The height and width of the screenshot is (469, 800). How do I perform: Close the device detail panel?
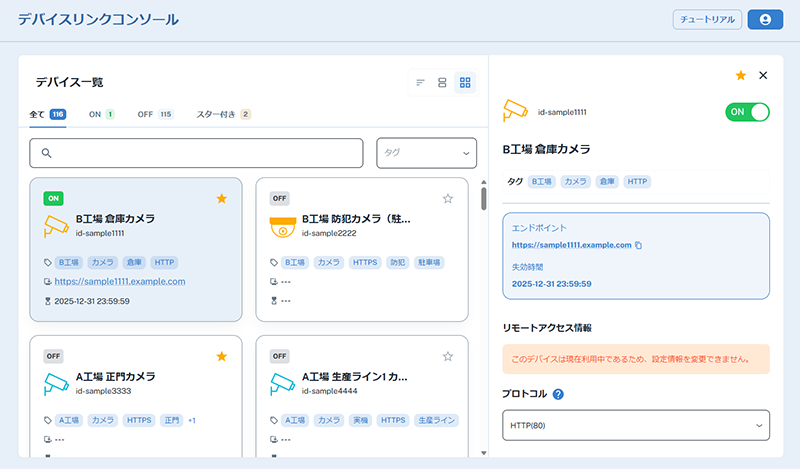click(x=763, y=75)
